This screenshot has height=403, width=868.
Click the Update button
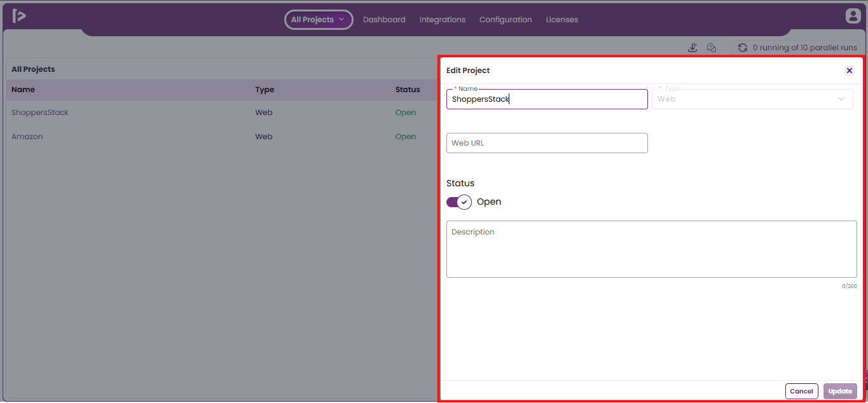click(x=840, y=391)
